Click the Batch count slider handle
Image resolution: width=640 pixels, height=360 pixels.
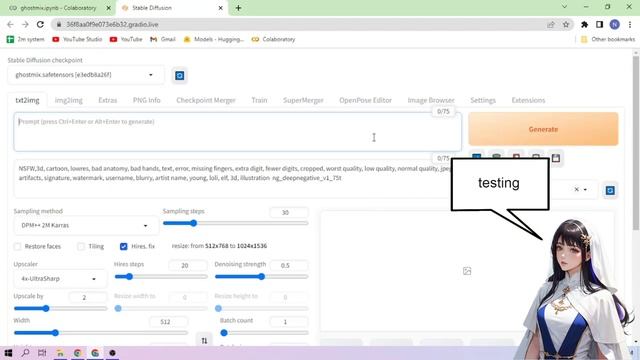(224, 333)
